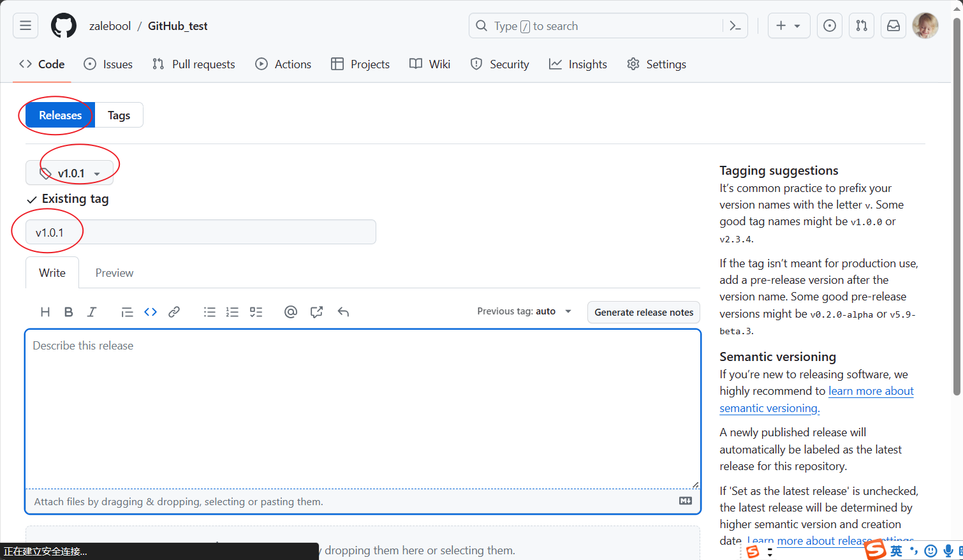The image size is (963, 560).
Task: Apply bold formatting to text
Action: pyautogui.click(x=69, y=312)
